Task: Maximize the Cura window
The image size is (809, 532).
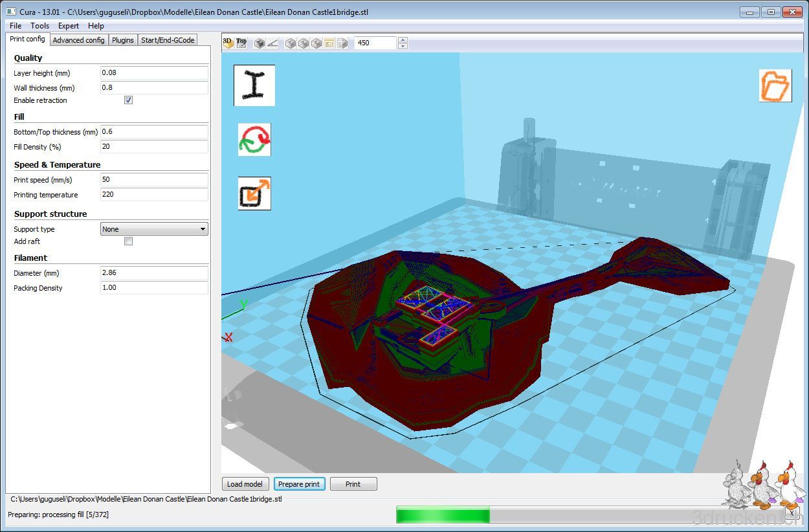Action: click(x=770, y=11)
